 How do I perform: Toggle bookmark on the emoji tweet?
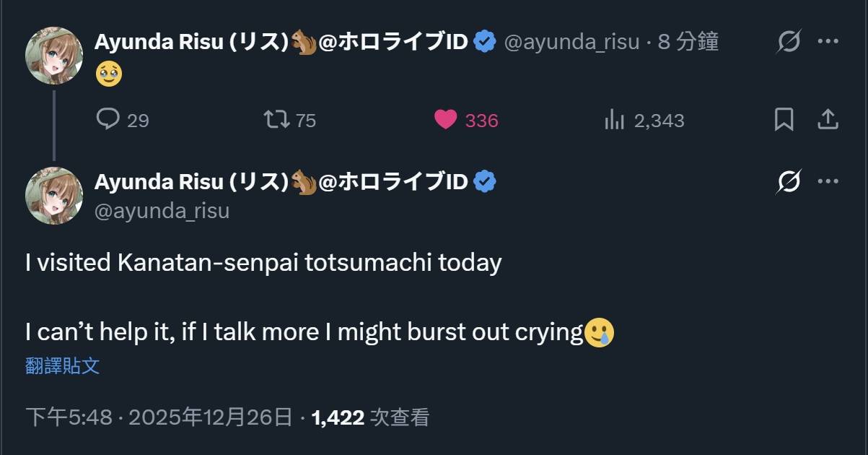pyautogui.click(x=784, y=119)
